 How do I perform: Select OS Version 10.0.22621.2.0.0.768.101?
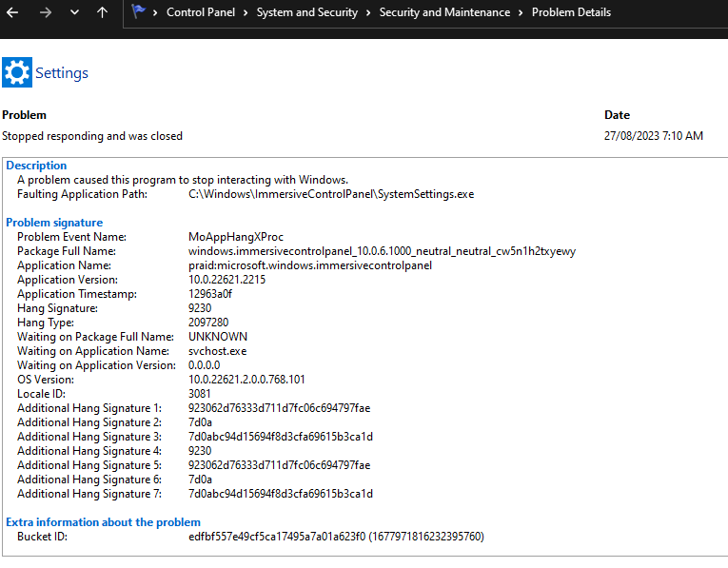click(x=246, y=380)
